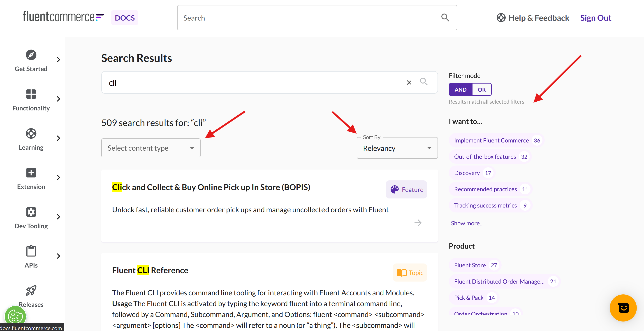644x331 pixels.
Task: Expand the Functionality submenu chevron
Action: click(58, 99)
